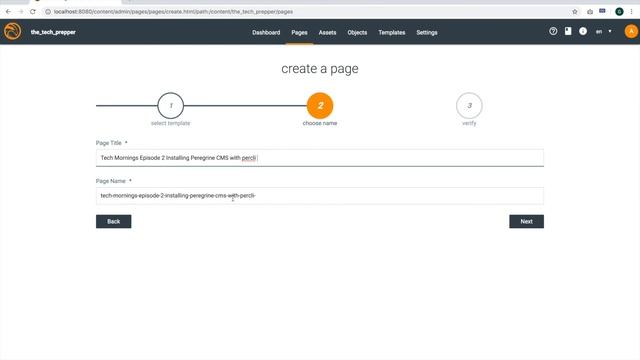The image size is (640, 360).
Task: Open the Objects section
Action: [357, 32]
